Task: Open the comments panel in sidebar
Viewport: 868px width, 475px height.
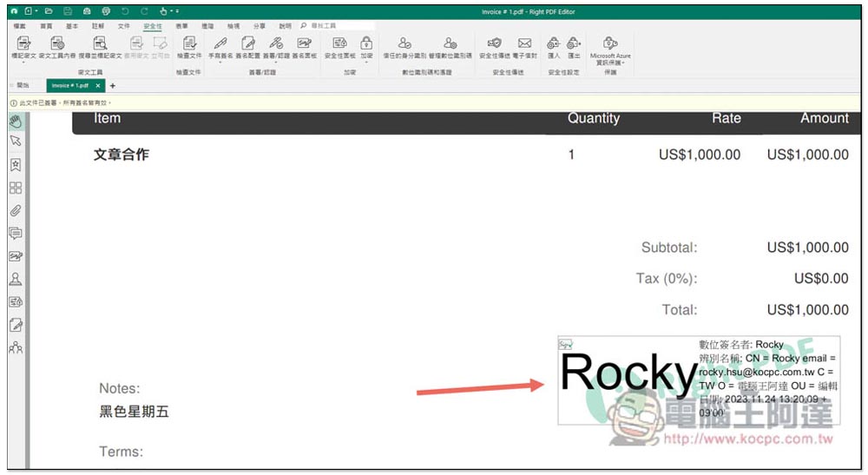Action: tap(16, 233)
